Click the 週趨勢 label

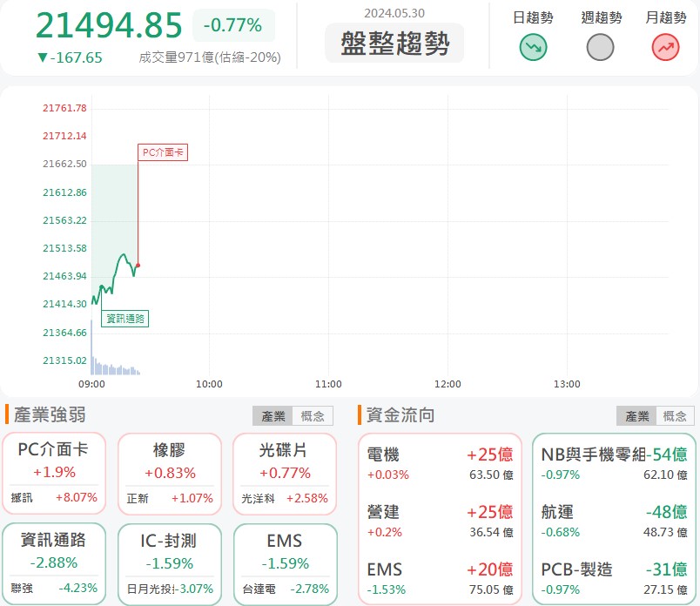pos(601,18)
